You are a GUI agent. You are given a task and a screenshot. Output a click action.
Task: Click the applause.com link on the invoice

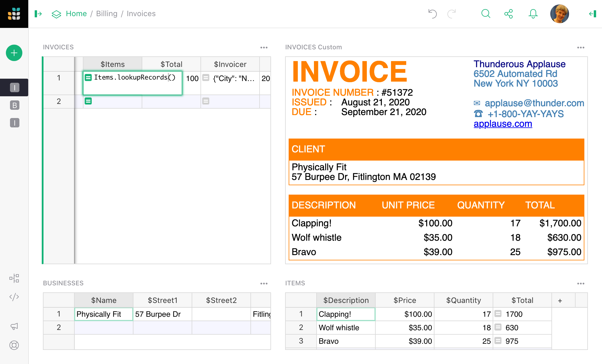pos(503,124)
